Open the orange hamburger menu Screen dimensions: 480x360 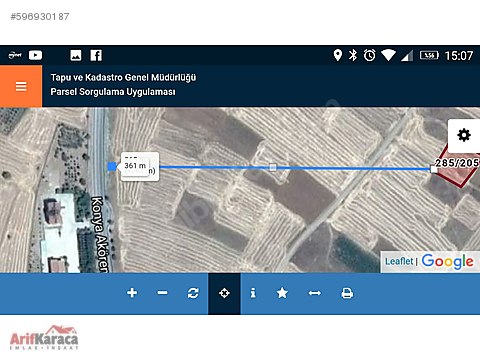(x=21, y=86)
